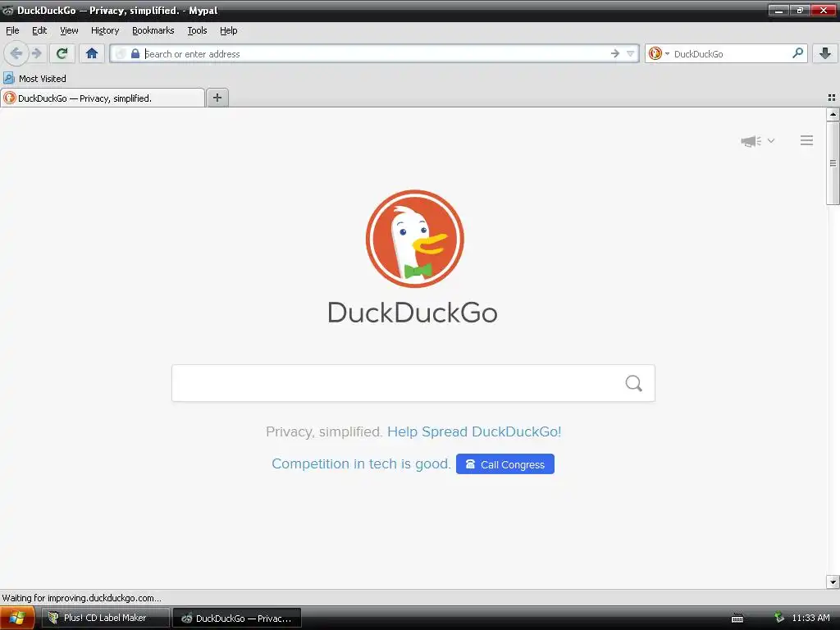
Task: Go forward with the Forward arrow button
Action: tap(37, 53)
